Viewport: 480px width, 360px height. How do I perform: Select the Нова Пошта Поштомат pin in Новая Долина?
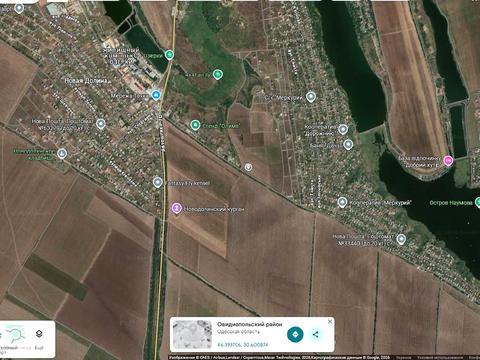101,124
